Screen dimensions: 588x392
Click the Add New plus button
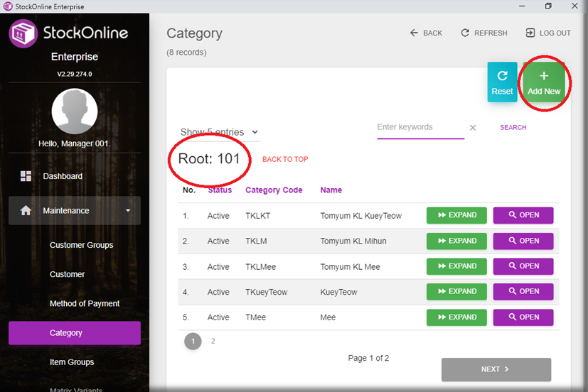pyautogui.click(x=544, y=82)
